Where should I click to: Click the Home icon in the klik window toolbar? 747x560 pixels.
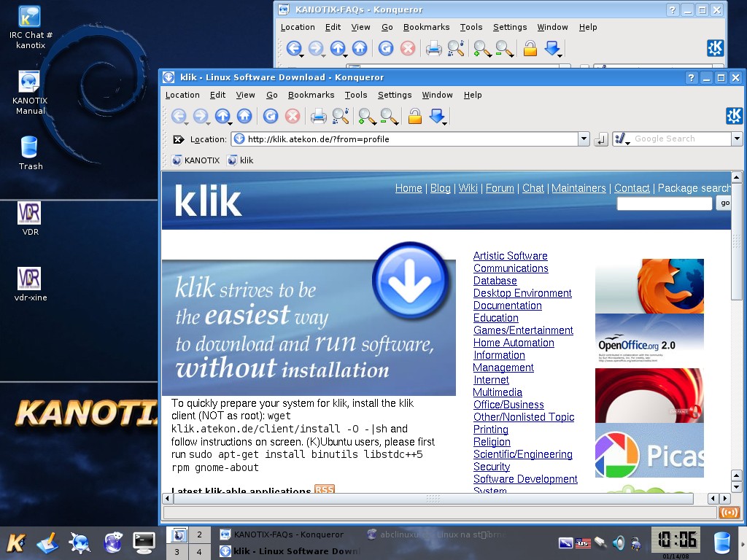pyautogui.click(x=244, y=116)
